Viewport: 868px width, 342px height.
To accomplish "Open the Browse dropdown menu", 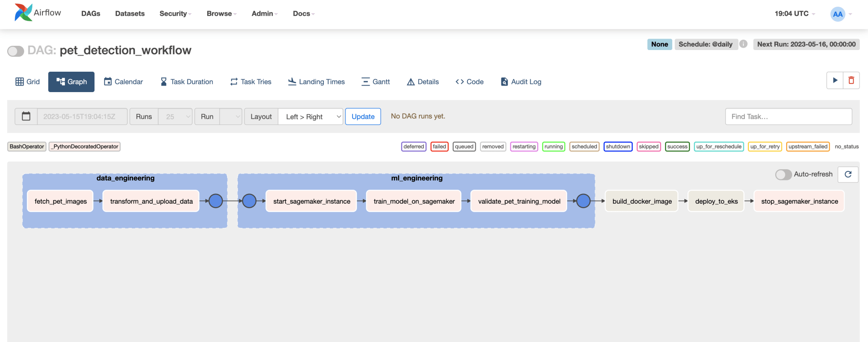I will pos(222,14).
